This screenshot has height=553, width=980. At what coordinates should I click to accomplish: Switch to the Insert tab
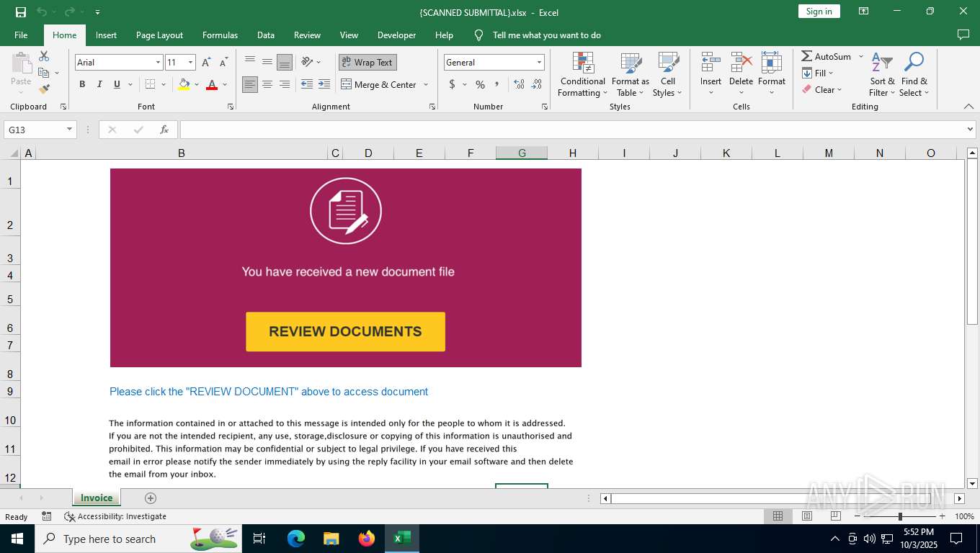tap(106, 35)
